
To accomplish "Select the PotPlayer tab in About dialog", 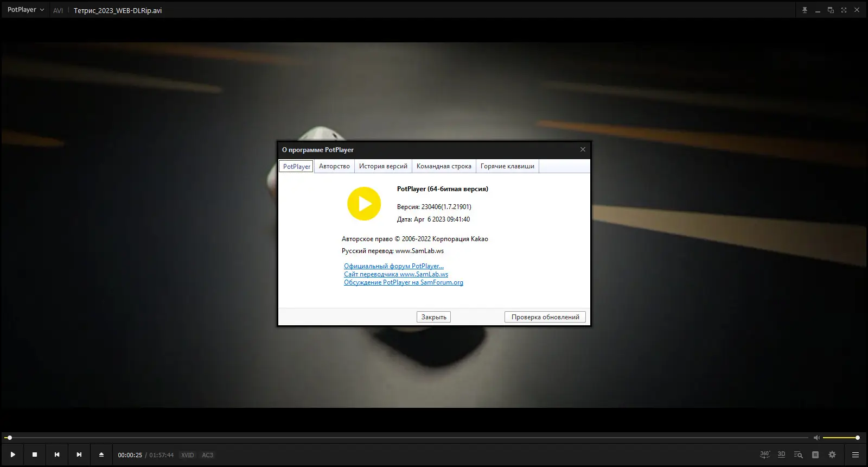I will (297, 166).
